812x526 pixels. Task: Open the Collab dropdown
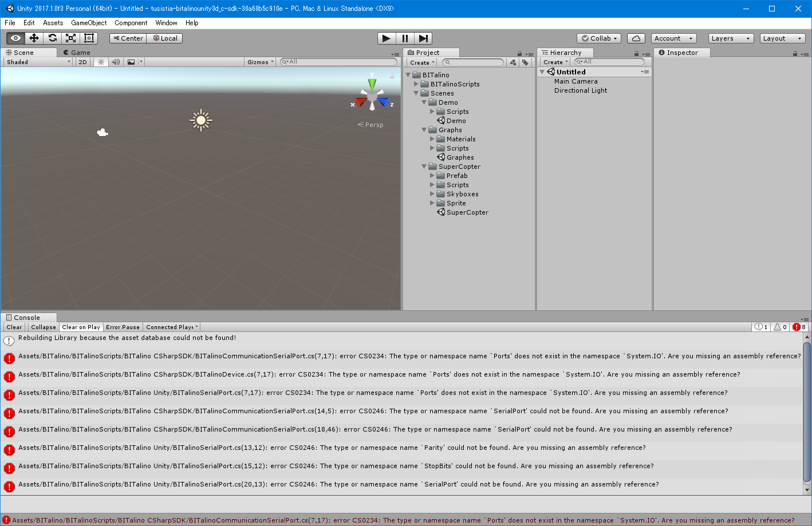point(599,38)
